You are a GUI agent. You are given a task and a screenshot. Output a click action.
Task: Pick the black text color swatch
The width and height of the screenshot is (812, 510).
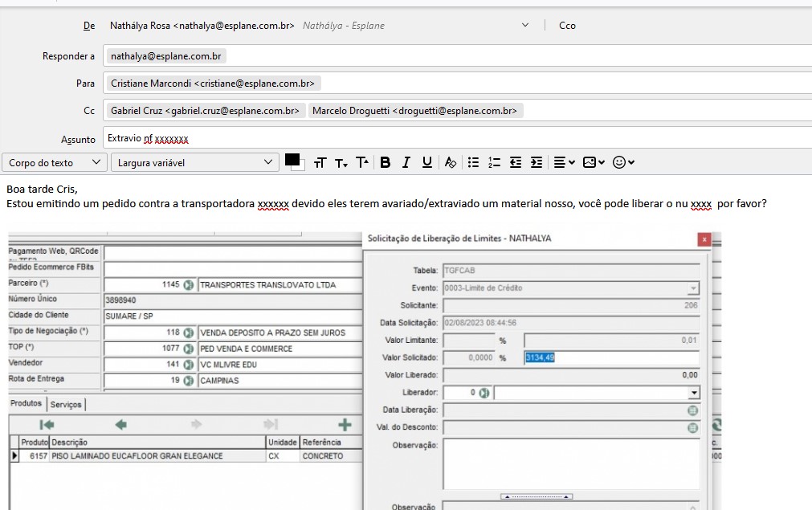292,160
